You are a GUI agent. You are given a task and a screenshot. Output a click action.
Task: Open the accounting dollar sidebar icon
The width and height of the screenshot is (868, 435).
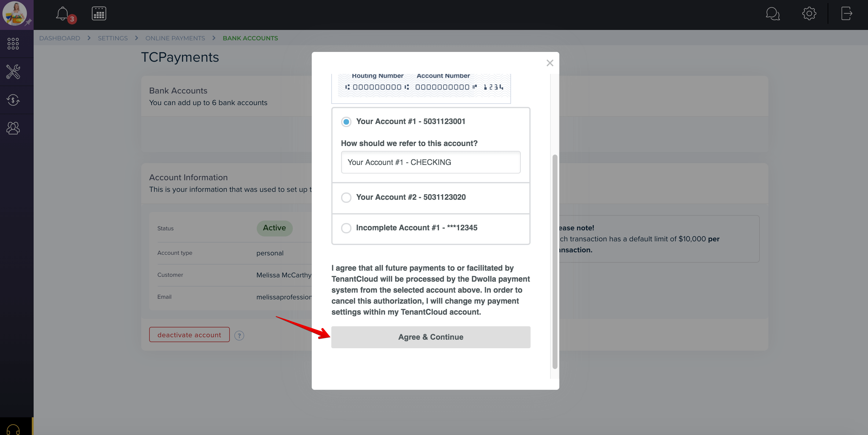tap(13, 100)
